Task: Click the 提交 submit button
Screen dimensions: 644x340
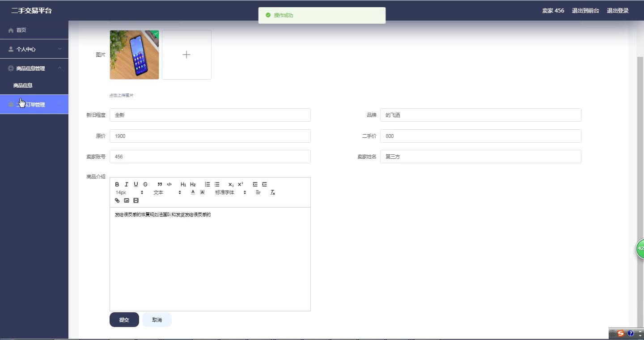Action: (x=124, y=320)
